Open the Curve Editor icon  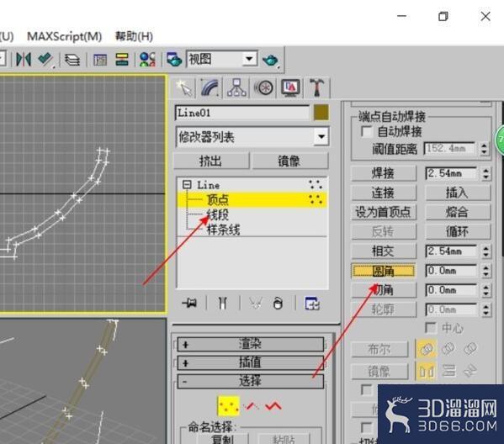(100, 60)
